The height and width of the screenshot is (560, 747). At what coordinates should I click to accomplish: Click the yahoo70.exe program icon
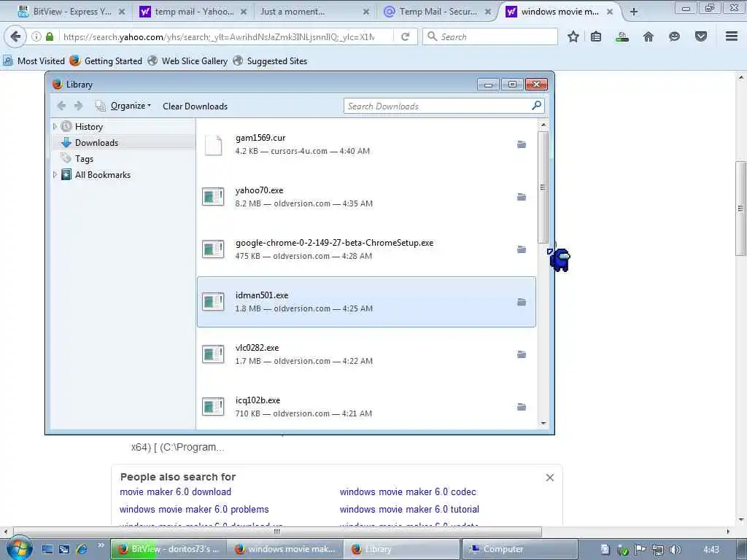[213, 196]
